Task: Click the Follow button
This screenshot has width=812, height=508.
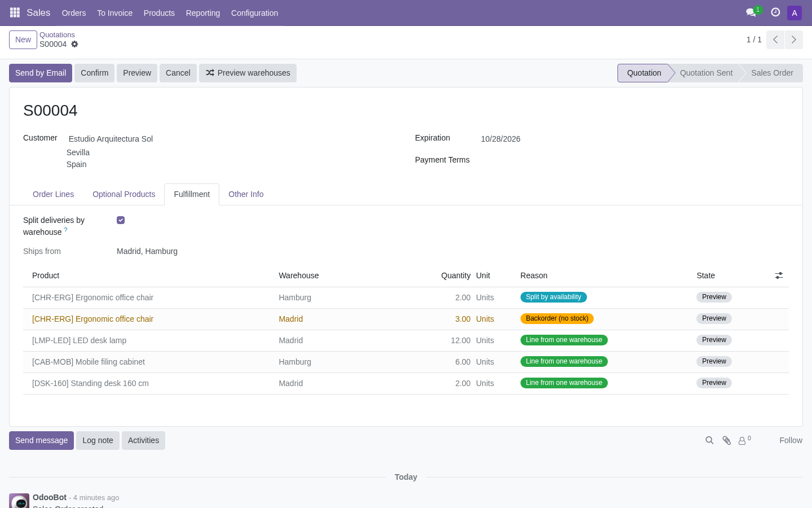Action: 791,440
